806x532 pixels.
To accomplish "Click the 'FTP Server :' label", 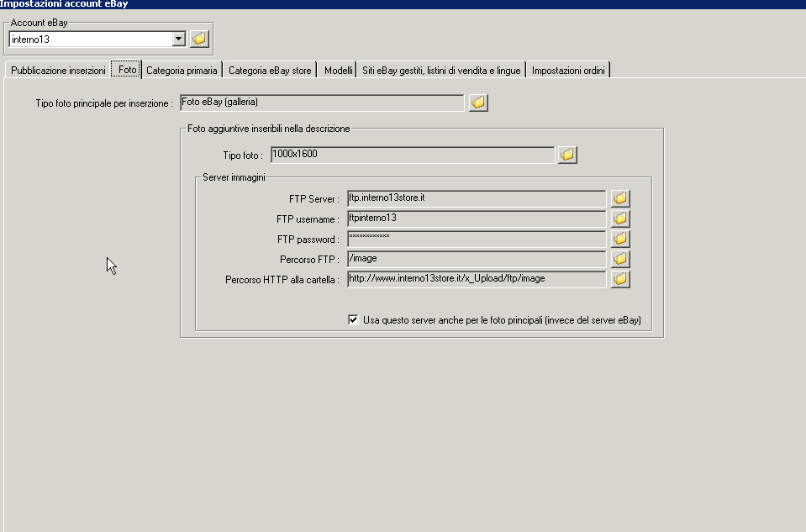I will pyautogui.click(x=314, y=199).
